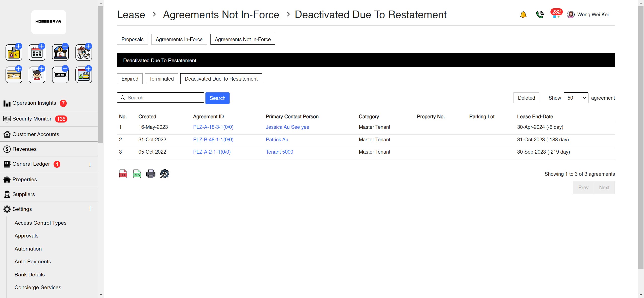
Task: Expand the General Ledger section
Action: point(90,164)
